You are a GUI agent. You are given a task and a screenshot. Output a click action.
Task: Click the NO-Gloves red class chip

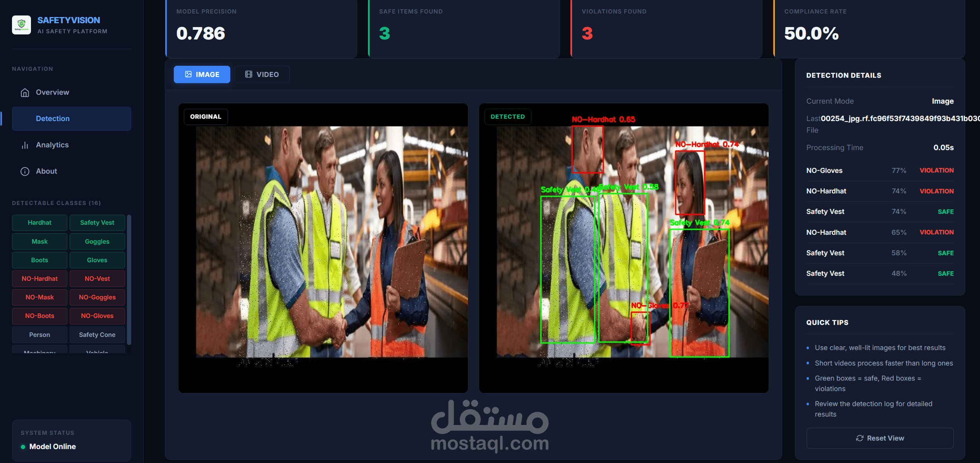[x=97, y=316]
